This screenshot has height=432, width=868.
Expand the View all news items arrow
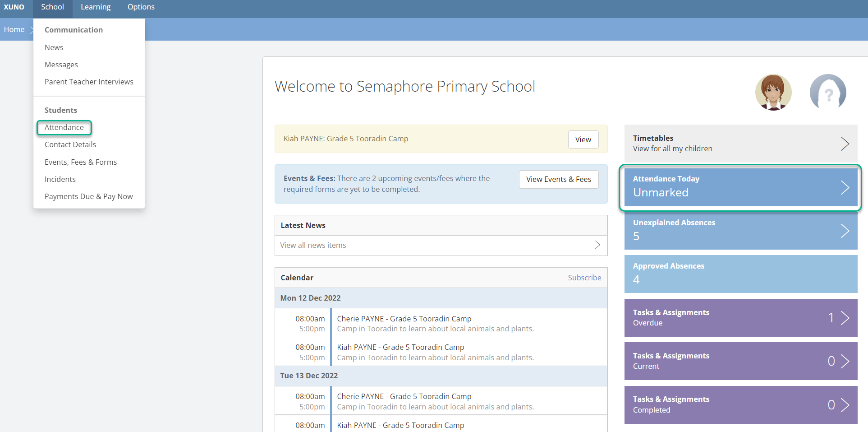597,245
